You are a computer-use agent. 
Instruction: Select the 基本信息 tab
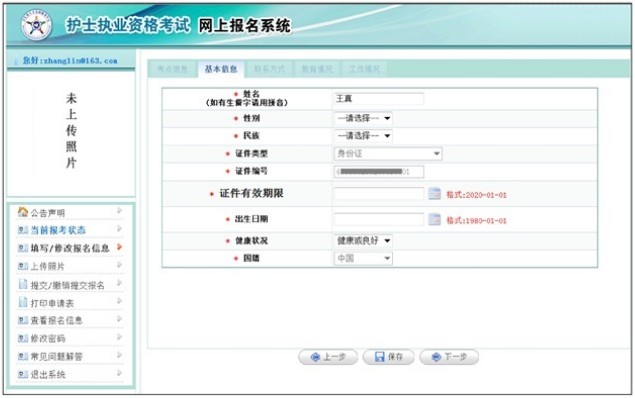221,69
